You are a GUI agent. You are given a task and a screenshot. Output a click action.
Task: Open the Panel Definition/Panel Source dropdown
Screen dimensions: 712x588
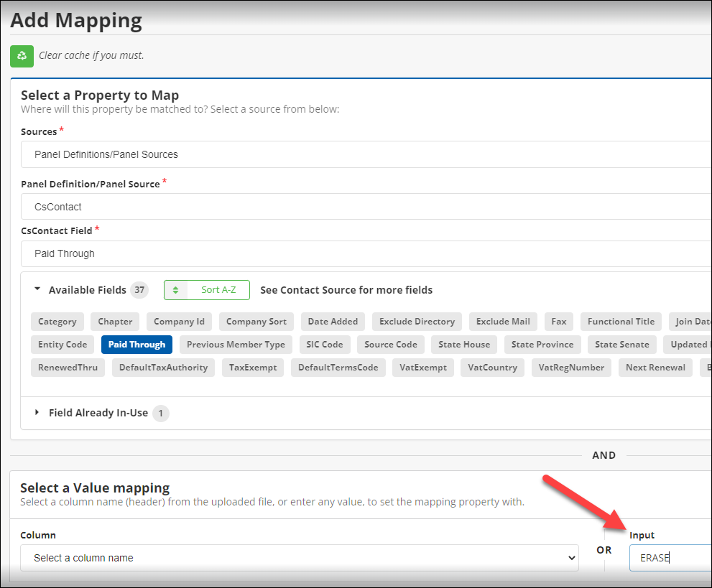point(366,207)
